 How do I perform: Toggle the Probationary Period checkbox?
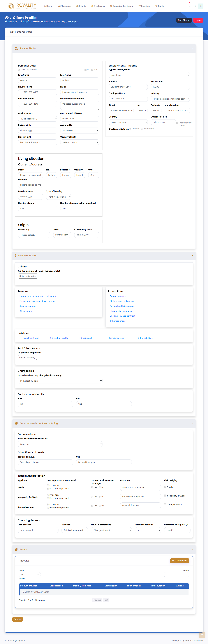point(177,123)
